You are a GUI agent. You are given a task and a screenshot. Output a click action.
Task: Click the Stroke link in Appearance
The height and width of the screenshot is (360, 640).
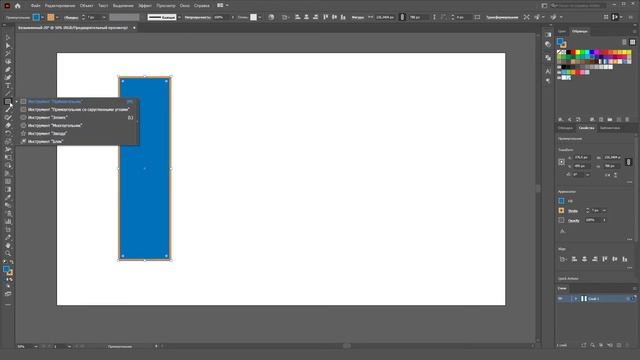[573, 211]
